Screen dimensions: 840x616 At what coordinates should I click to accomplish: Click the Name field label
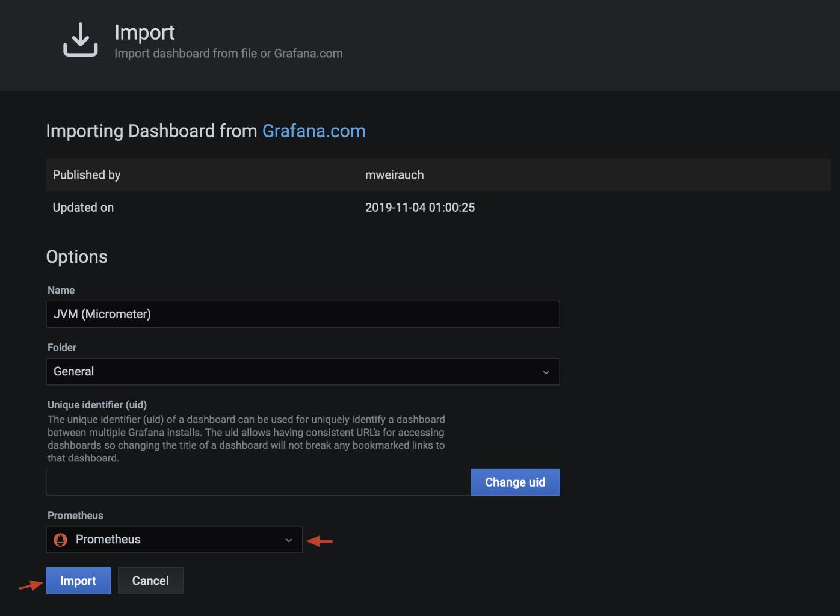pos(61,290)
